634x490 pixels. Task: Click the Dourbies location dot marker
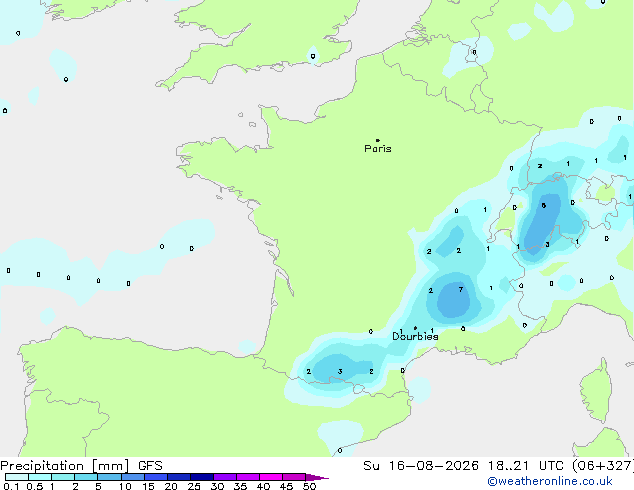[x=415, y=328]
